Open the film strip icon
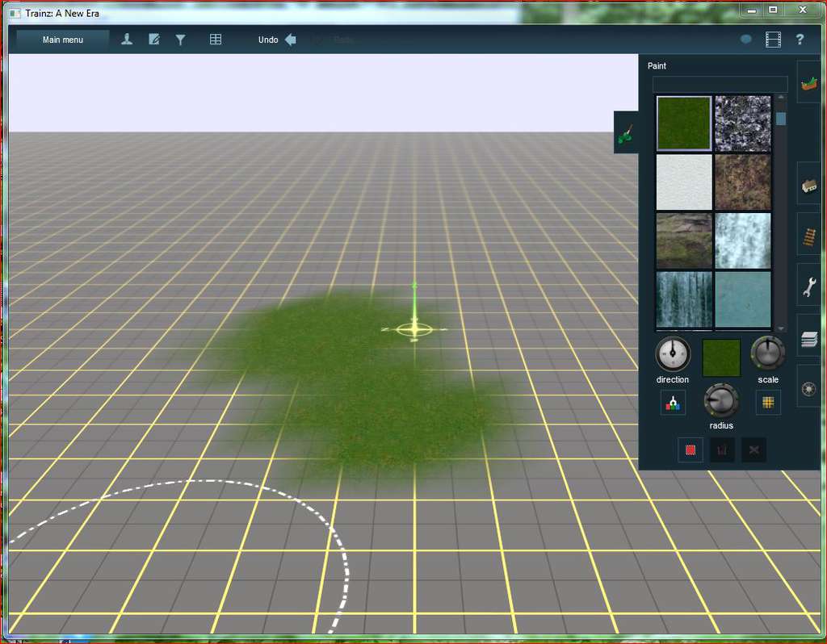Image resolution: width=827 pixels, height=644 pixels. (774, 40)
